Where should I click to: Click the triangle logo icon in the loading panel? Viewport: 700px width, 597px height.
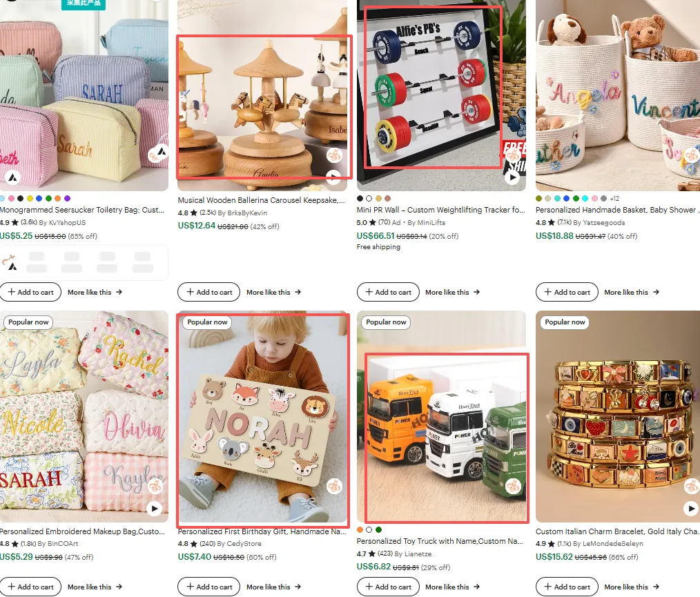(x=13, y=267)
